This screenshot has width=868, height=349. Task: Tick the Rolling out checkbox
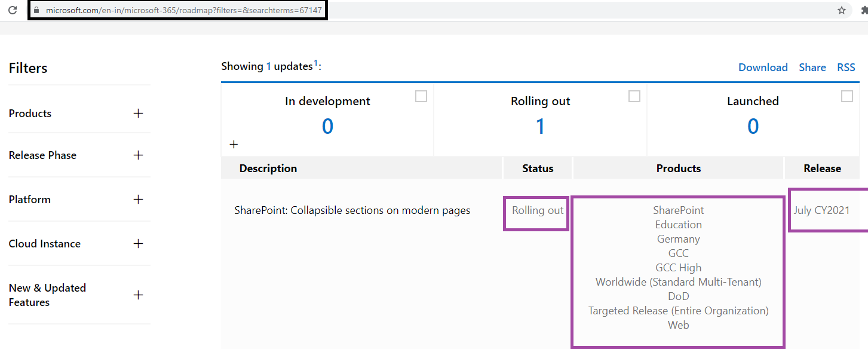(x=634, y=96)
